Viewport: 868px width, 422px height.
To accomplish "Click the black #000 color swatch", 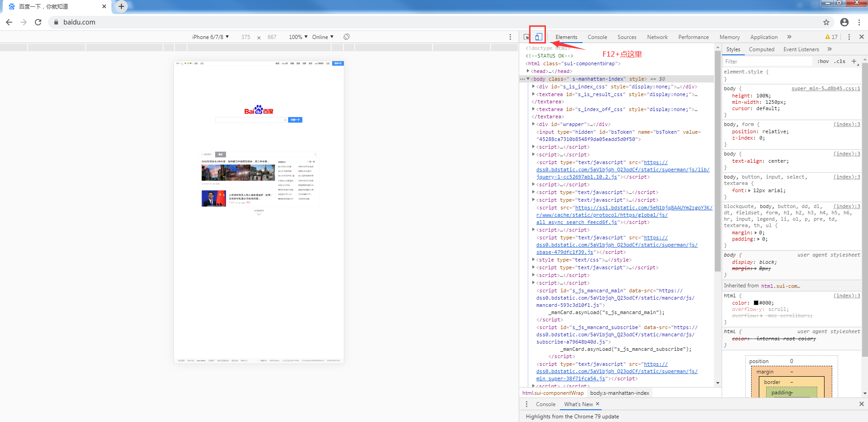I will tap(756, 303).
